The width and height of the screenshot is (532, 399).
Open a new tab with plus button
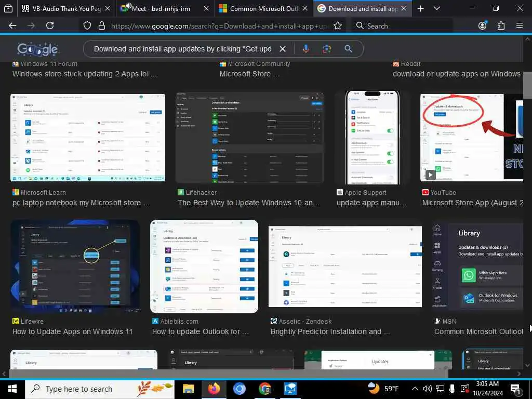420,8
